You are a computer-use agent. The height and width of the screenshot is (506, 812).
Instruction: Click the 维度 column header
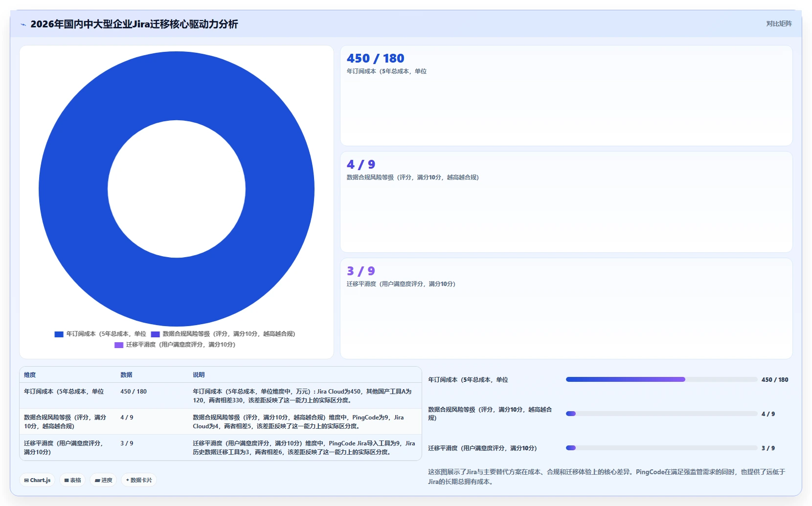(x=30, y=375)
